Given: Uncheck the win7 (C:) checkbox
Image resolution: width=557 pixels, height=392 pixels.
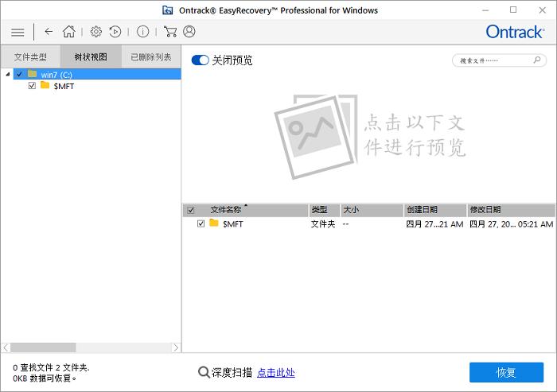Looking at the screenshot, I should pyautogui.click(x=19, y=74).
